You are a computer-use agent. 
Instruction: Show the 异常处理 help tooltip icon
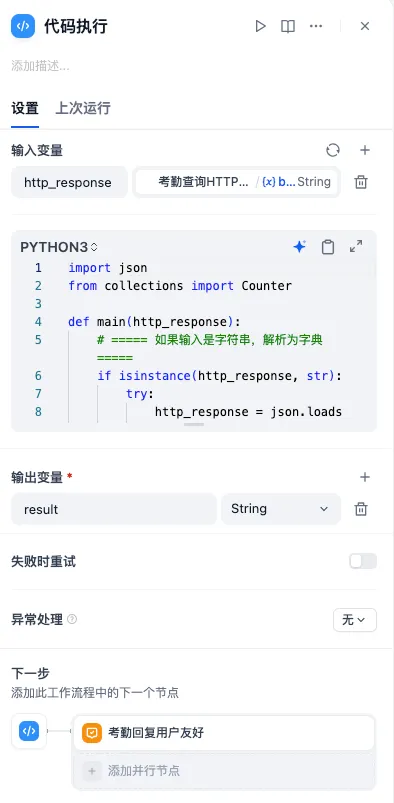(x=72, y=620)
